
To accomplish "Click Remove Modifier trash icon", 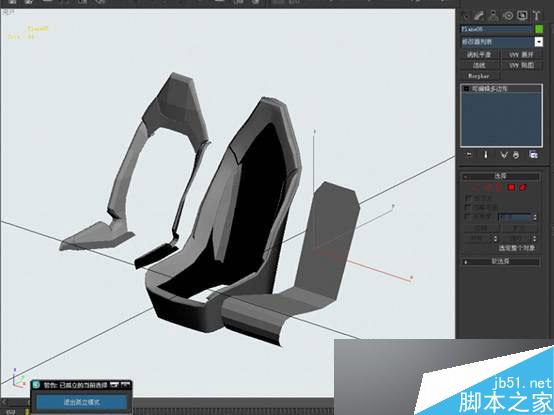I will (516, 155).
